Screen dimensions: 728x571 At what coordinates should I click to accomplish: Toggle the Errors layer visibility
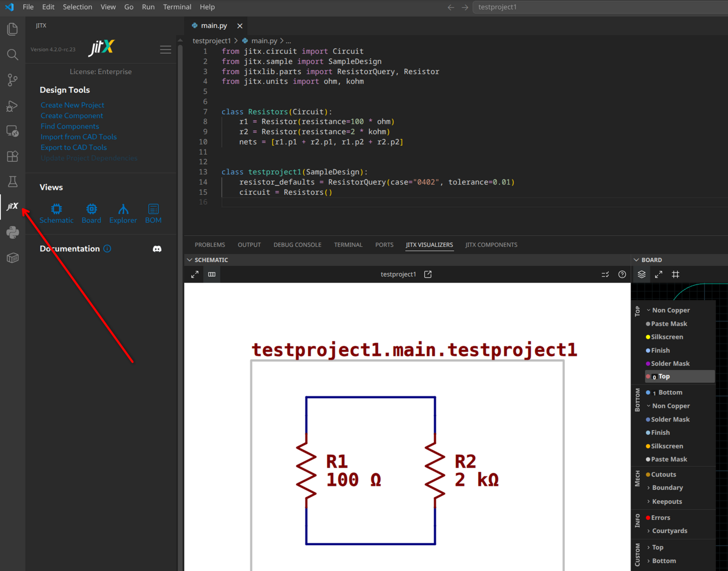[x=658, y=518]
